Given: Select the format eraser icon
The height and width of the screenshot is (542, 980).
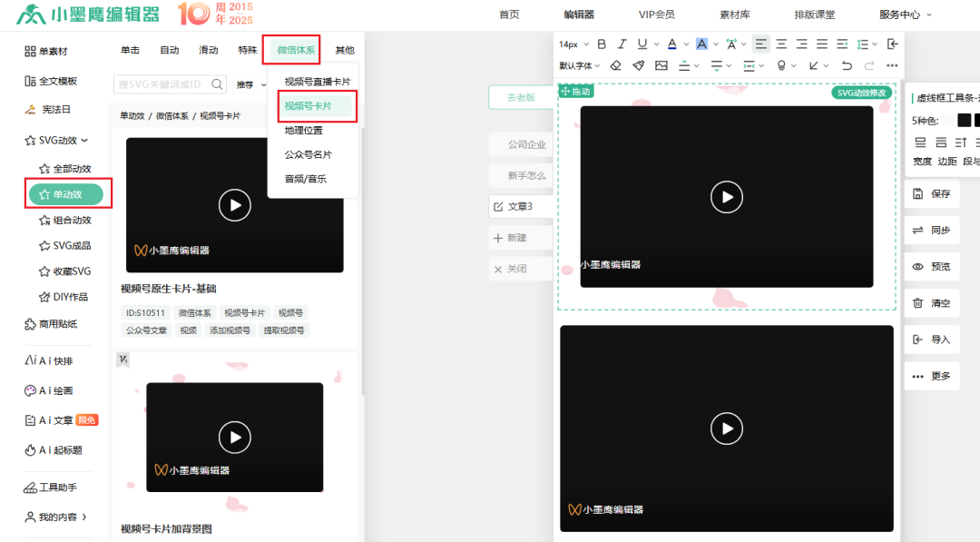Looking at the screenshot, I should pos(616,65).
